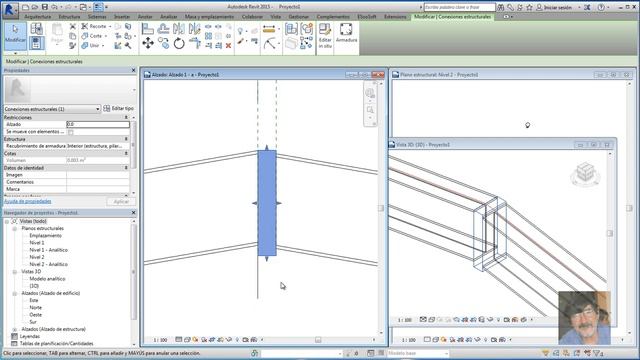The height and width of the screenshot is (360, 640).
Task: Collapse the Planos estructurales tree node
Action: point(15,229)
